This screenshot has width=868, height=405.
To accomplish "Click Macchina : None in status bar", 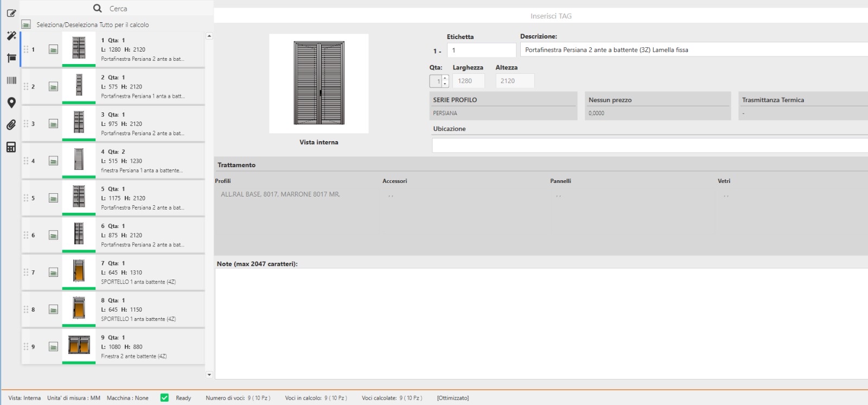I will [127, 398].
